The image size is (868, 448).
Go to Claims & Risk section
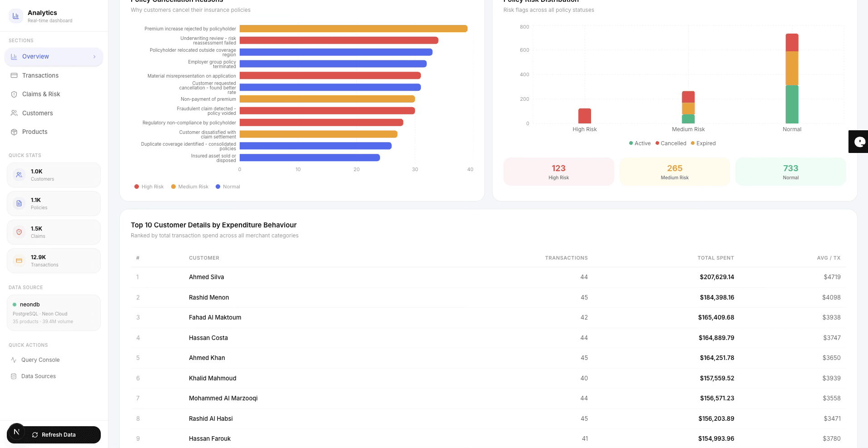(x=41, y=94)
